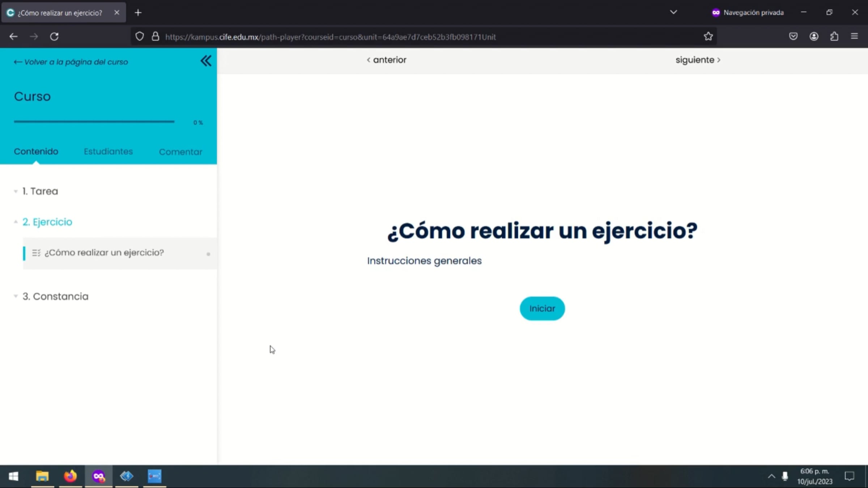Reload the page with refresh icon
The image size is (868, 488).
click(54, 37)
